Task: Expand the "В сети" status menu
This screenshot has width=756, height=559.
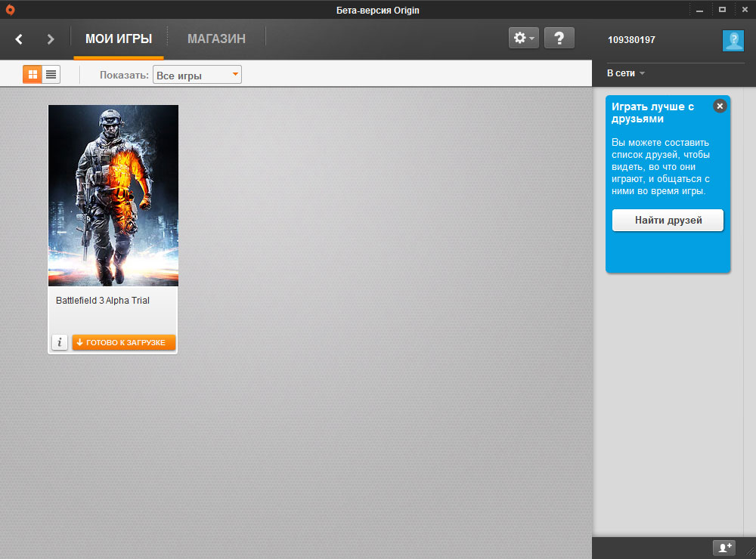Action: 625,73
